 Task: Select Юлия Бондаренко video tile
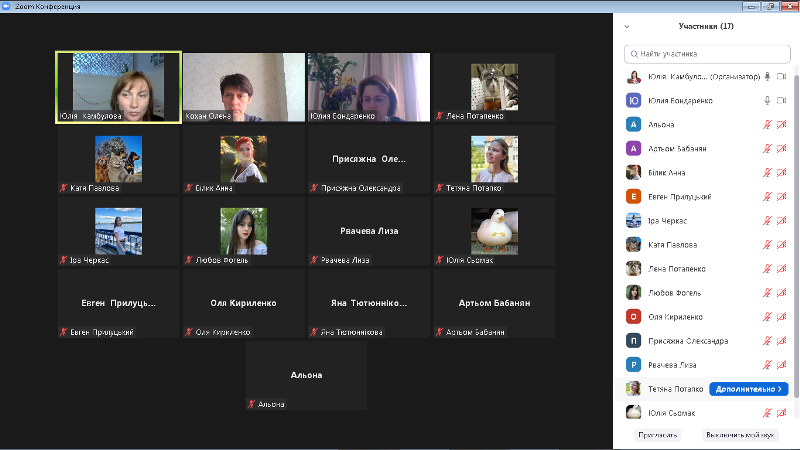point(369,87)
